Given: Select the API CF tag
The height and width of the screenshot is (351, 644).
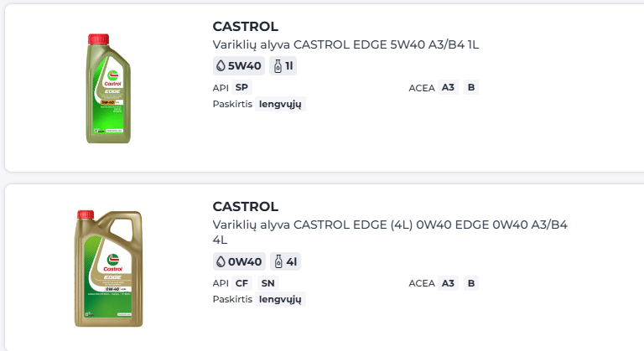Looking at the screenshot, I should coord(242,283).
